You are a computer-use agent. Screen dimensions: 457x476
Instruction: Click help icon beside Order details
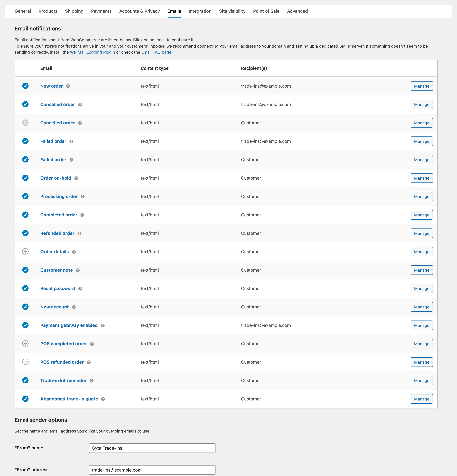[x=74, y=252]
